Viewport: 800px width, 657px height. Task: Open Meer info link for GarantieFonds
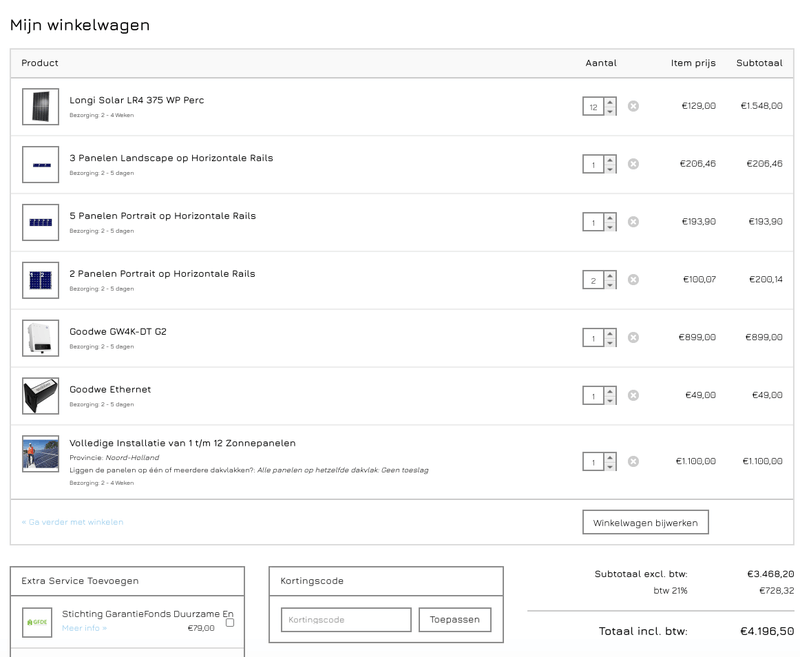click(84, 629)
